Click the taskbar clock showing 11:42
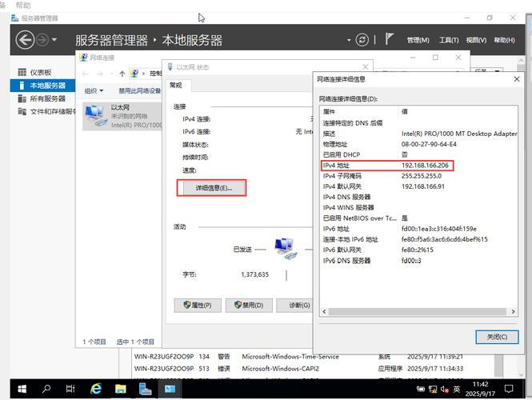 (480, 389)
